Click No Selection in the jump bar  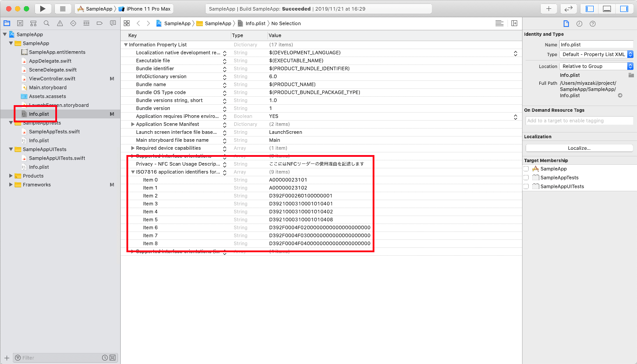tap(286, 23)
